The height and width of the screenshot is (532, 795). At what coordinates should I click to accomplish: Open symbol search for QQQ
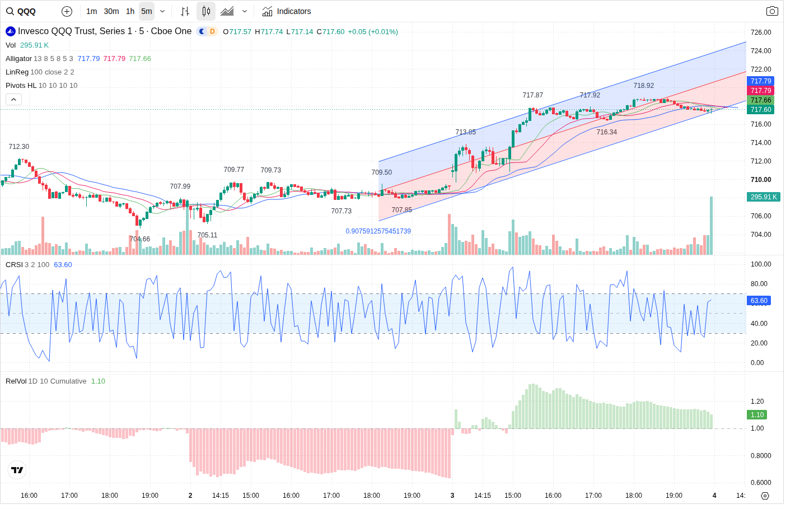point(21,11)
